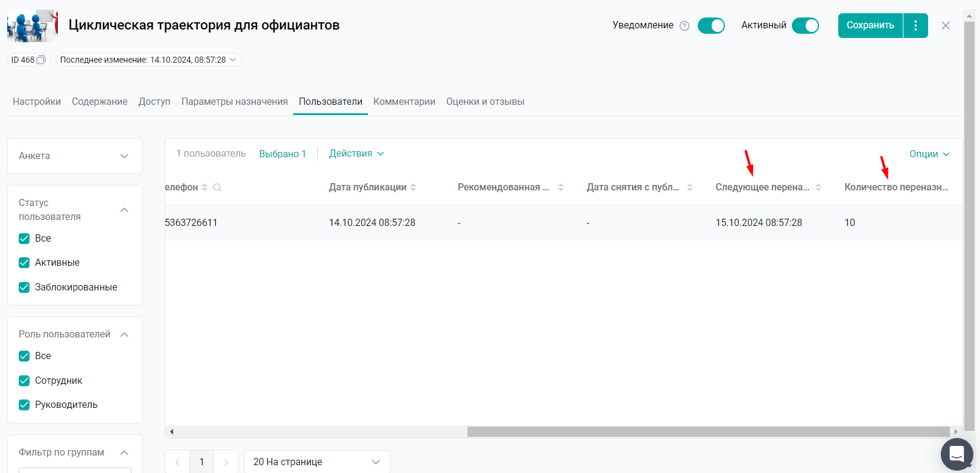Viewport: 980px width, 473px height.
Task: Click the Сохранить button
Action: (x=870, y=25)
